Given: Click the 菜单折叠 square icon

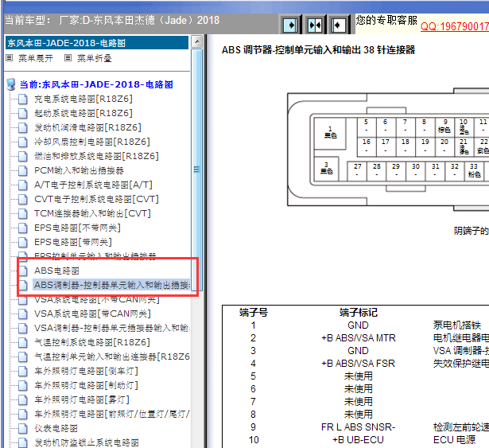Looking at the screenshot, I should pos(68,58).
